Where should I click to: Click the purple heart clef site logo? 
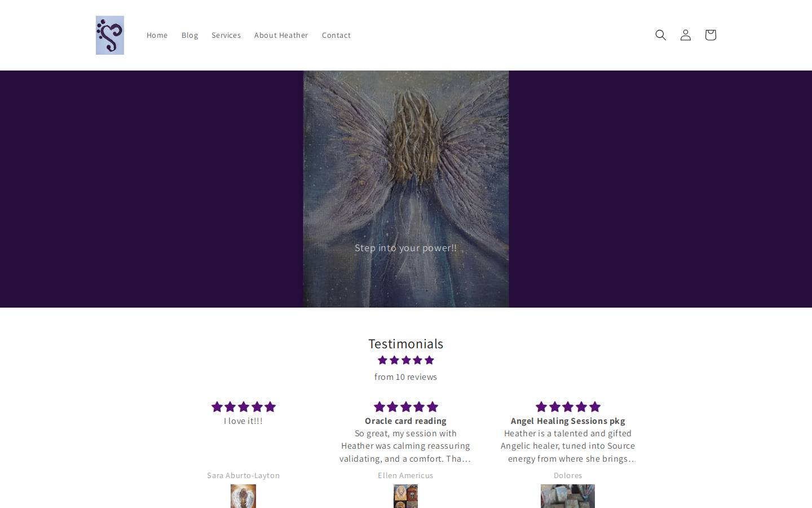click(110, 35)
